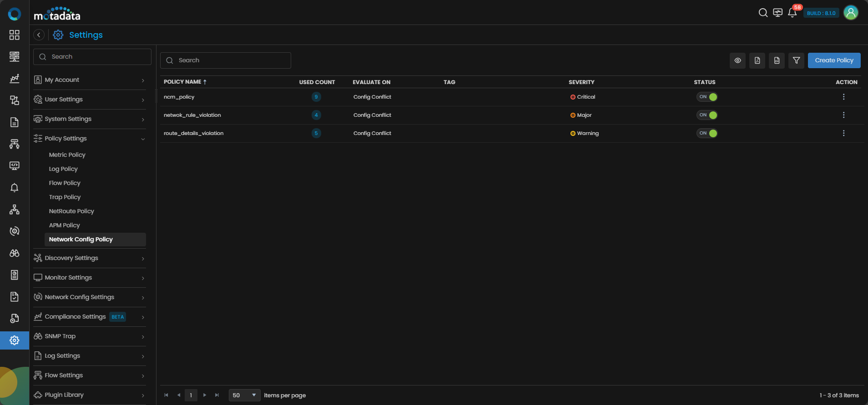Open the flow explorer icon in left sidebar

pyautogui.click(x=15, y=144)
